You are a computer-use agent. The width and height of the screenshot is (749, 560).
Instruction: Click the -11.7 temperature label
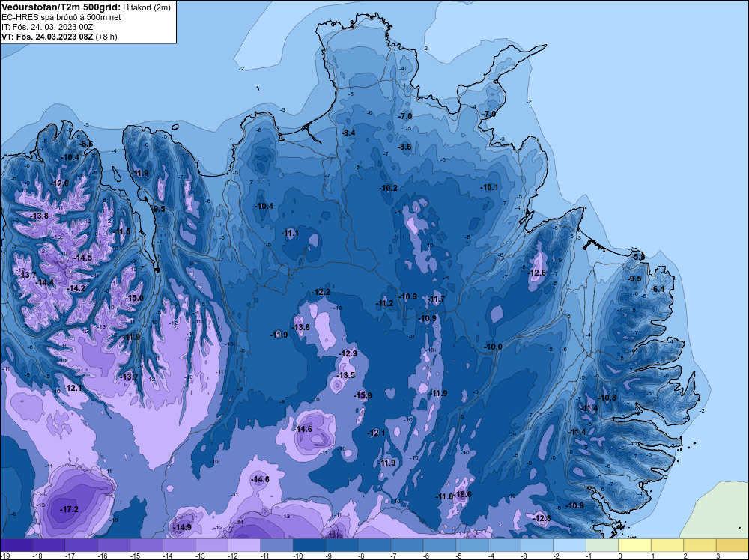[x=436, y=299]
